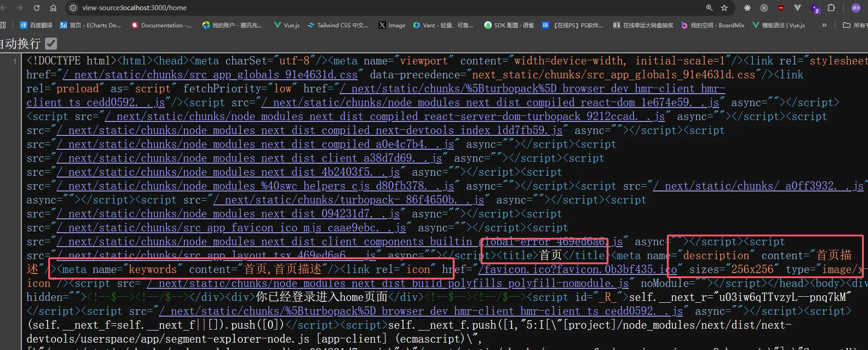This screenshot has width=868, height=350.
Task: Open the SDK 配置 · 语雀 bookmark
Action: click(509, 25)
